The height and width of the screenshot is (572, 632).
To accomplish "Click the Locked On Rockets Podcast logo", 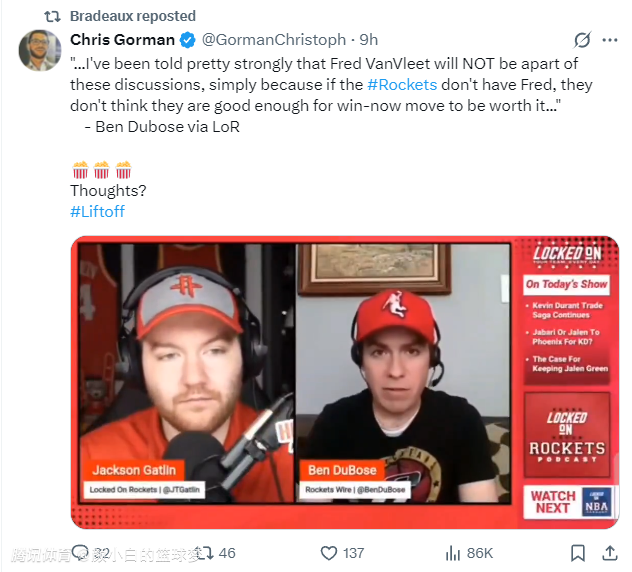I will click(567, 435).
